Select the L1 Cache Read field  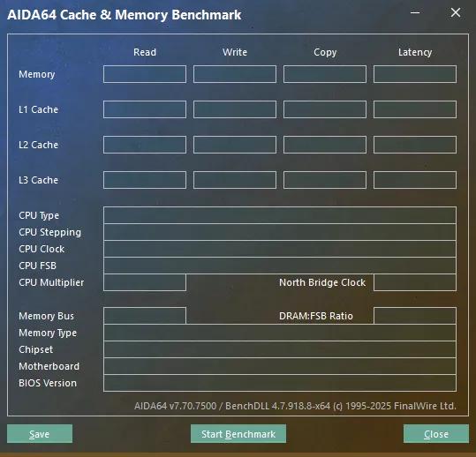(x=145, y=109)
